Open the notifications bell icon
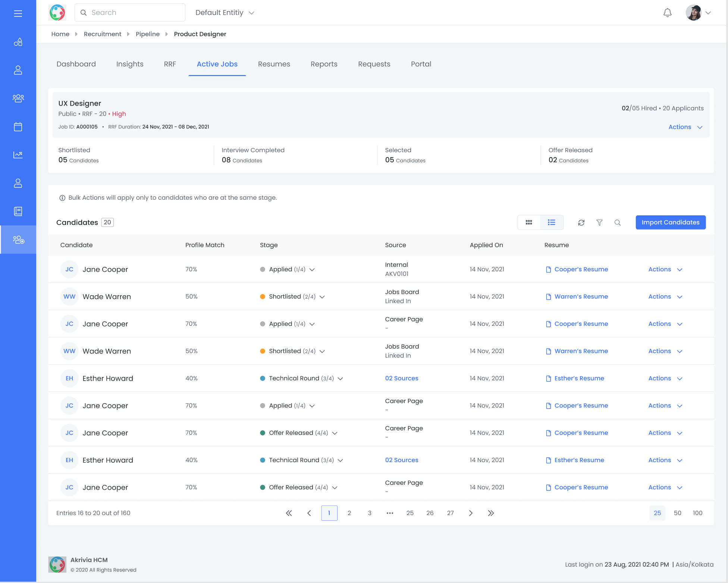Screen dimensions: 728x583 click(x=667, y=13)
